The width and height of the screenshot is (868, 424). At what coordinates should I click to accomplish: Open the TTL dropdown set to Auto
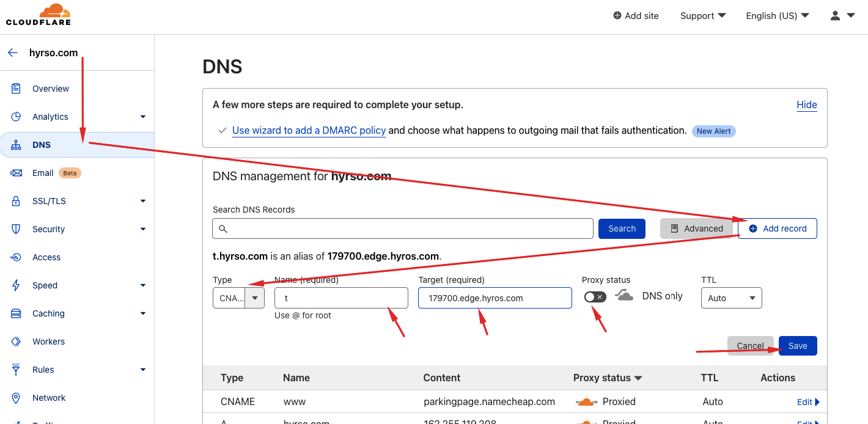(731, 298)
